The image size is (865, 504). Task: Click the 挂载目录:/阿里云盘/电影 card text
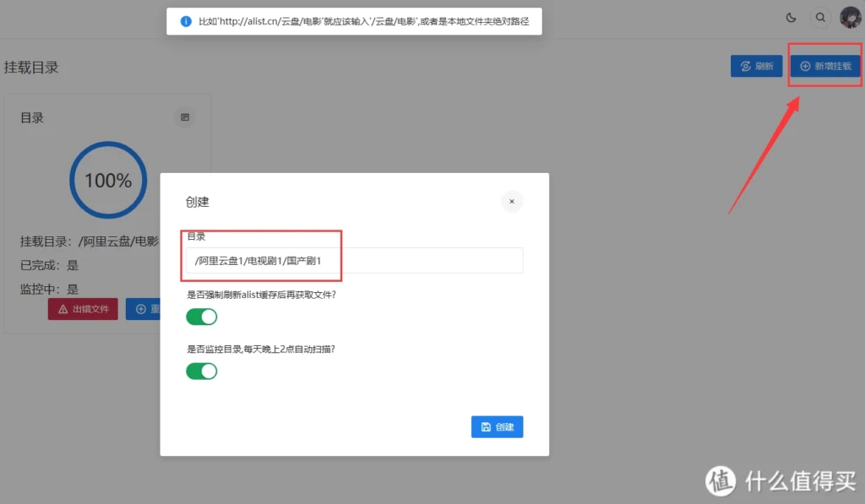[x=90, y=241]
